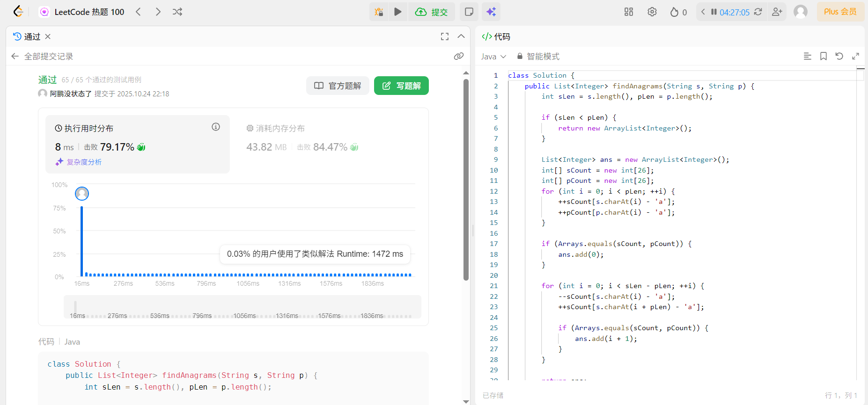Image resolution: width=868 pixels, height=405 pixels.
Task: Open the debugger icon in the toolbar
Action: [x=379, y=12]
